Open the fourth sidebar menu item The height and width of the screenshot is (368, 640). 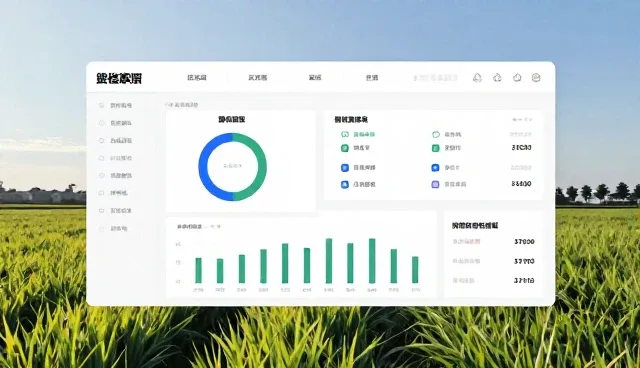(x=115, y=158)
